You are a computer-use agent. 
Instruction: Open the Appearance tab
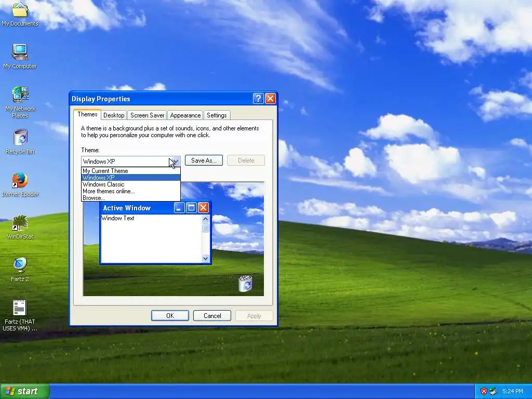coord(185,115)
